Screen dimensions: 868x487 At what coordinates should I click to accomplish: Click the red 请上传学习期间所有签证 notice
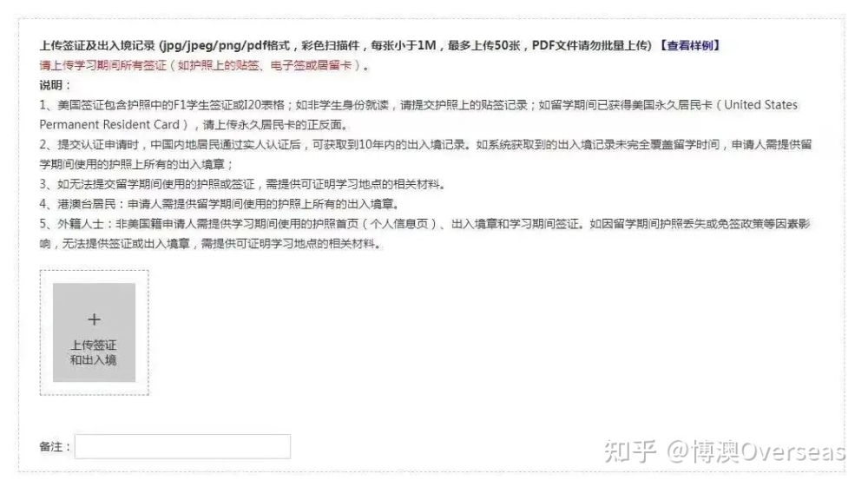205,65
